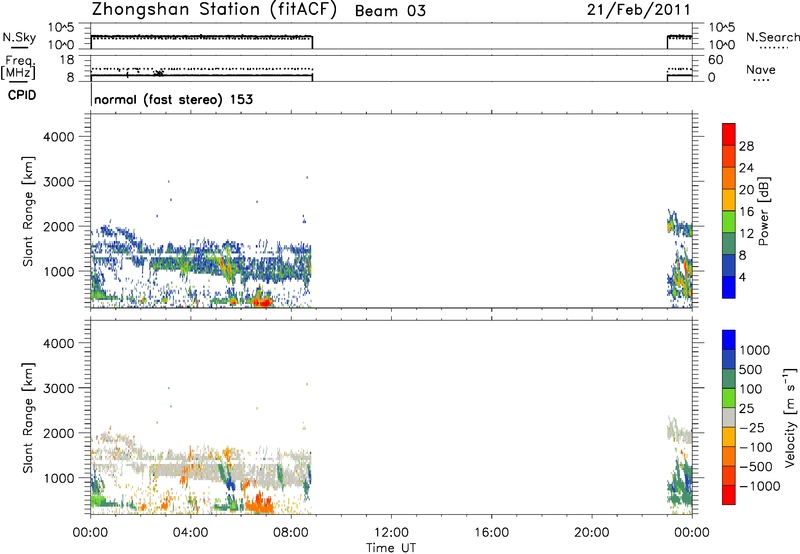This screenshot has height=554, width=800.
Task: Click 'normal (fast stereo) 153' text
Action: (x=173, y=99)
